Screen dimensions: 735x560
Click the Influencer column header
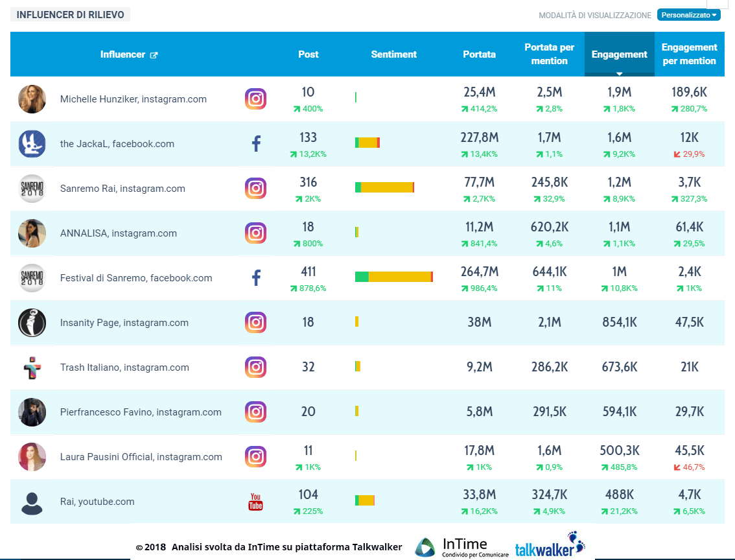pos(122,54)
